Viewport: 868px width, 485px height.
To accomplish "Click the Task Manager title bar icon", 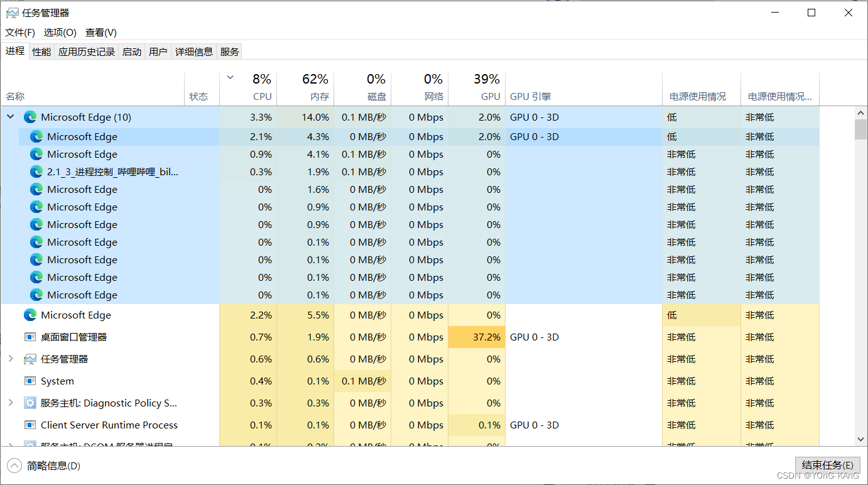I will (12, 13).
